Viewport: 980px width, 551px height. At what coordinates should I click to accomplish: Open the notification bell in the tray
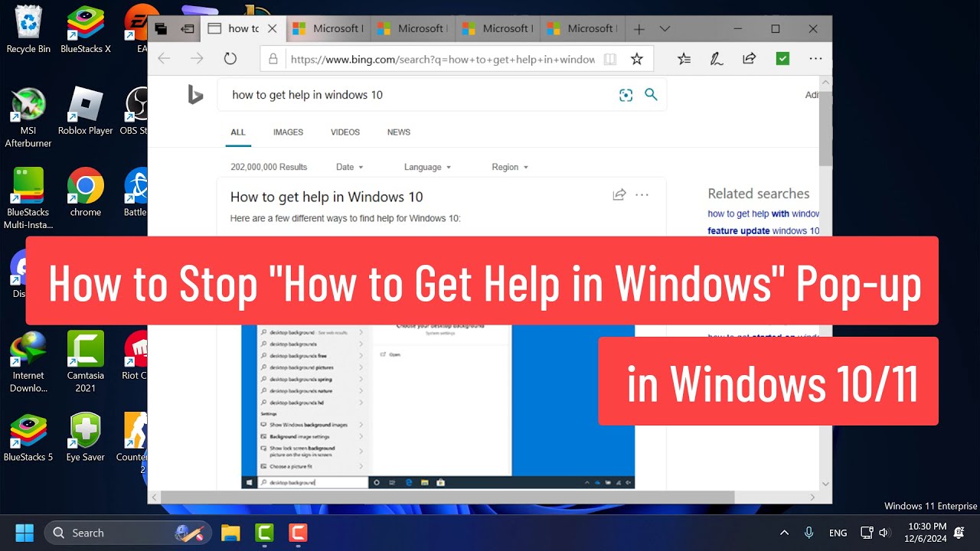click(x=959, y=533)
